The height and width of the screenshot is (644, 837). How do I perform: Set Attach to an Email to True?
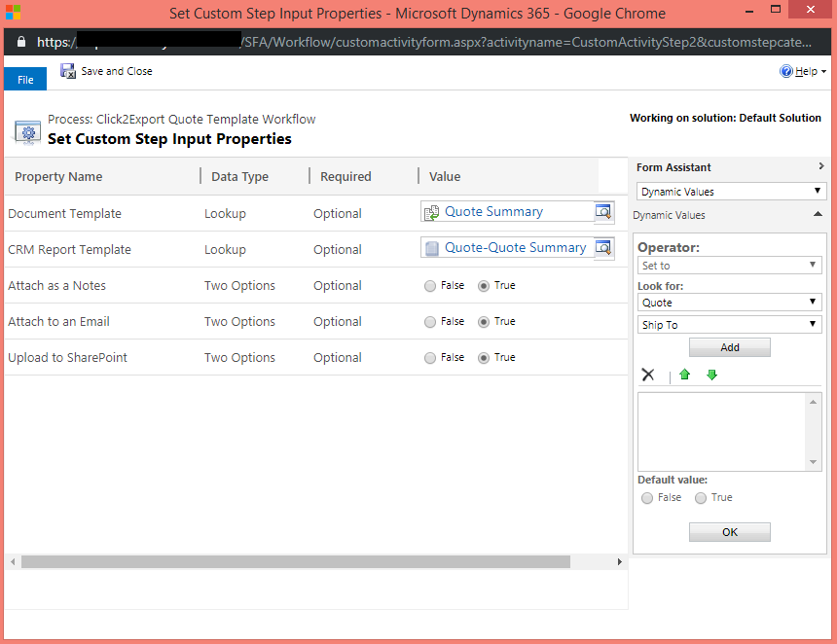pos(483,322)
